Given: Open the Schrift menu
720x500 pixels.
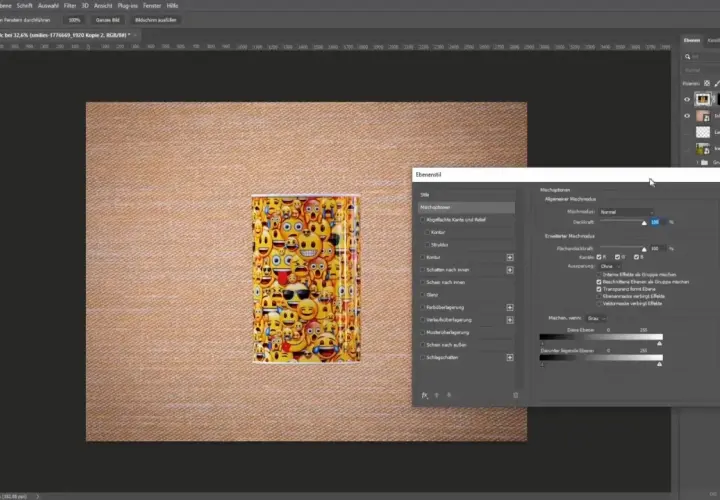Looking at the screenshot, I should coord(24,6).
